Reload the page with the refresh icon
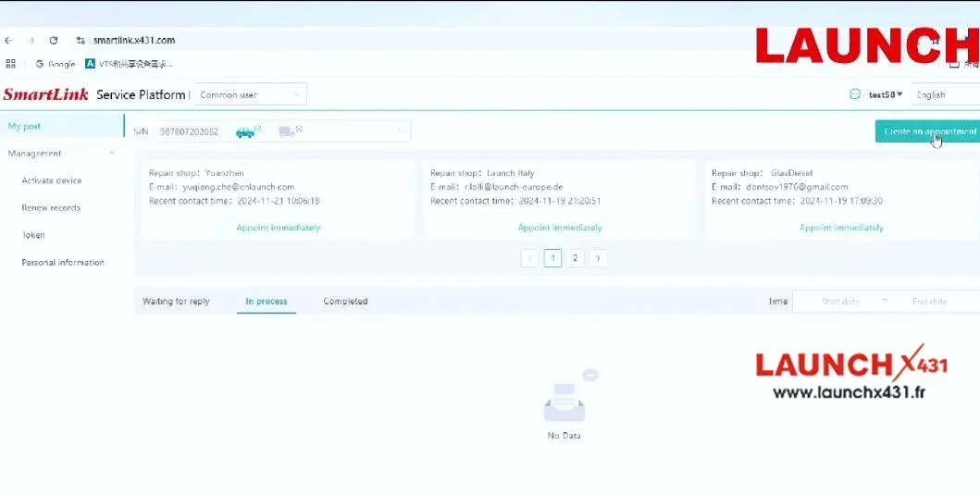The width and height of the screenshot is (980, 496). [54, 41]
